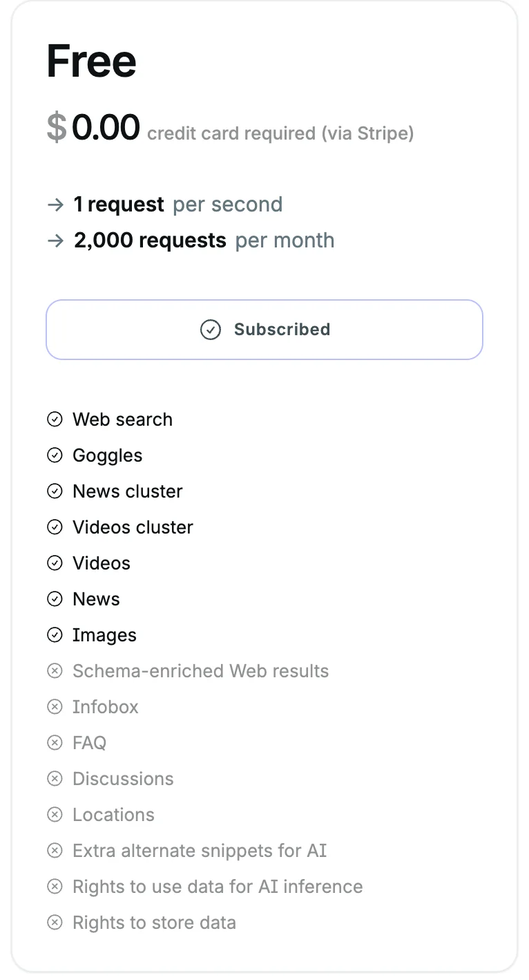This screenshot has width=529, height=980.
Task: Click the Subscribed button
Action: [264, 330]
